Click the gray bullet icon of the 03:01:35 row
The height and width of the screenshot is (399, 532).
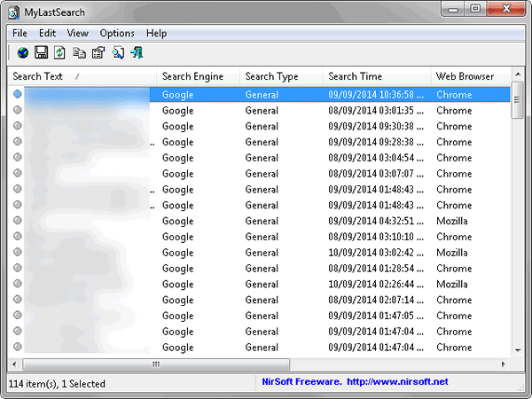pos(18,110)
